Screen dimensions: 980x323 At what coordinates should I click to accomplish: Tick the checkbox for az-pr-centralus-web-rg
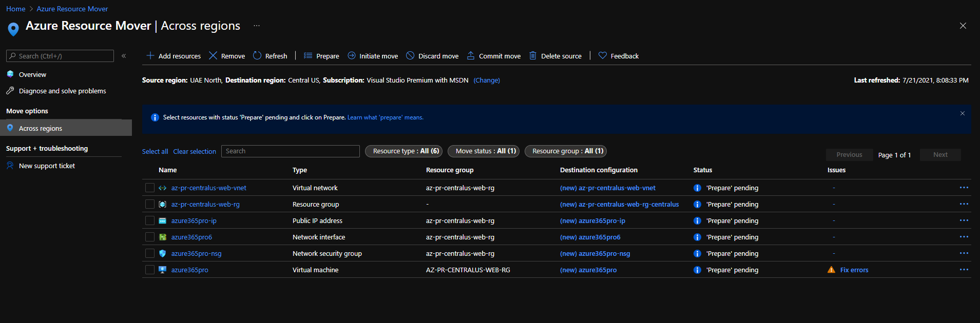tap(150, 204)
